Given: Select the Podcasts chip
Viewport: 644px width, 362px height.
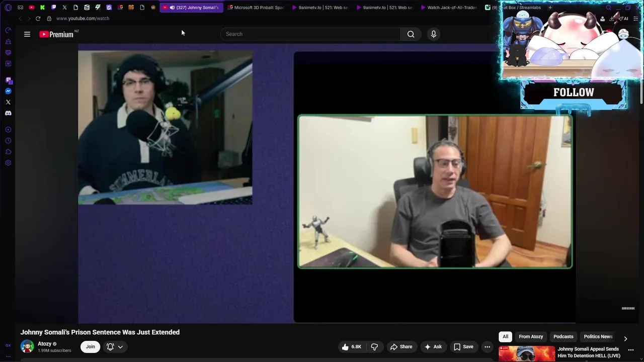Looking at the screenshot, I should click(563, 336).
